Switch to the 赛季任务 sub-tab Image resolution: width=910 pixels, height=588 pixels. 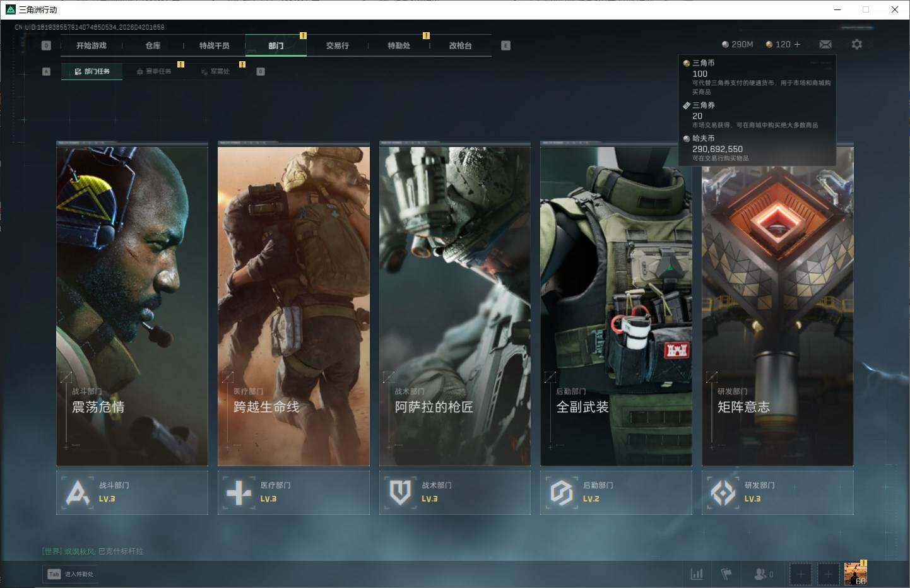(154, 71)
